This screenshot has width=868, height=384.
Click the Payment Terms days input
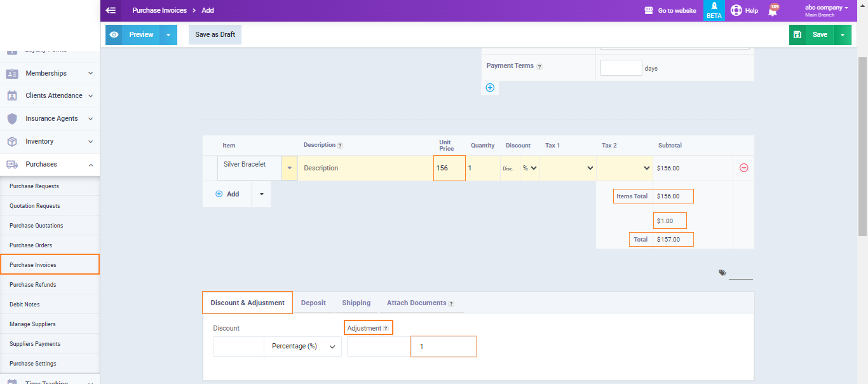(621, 68)
